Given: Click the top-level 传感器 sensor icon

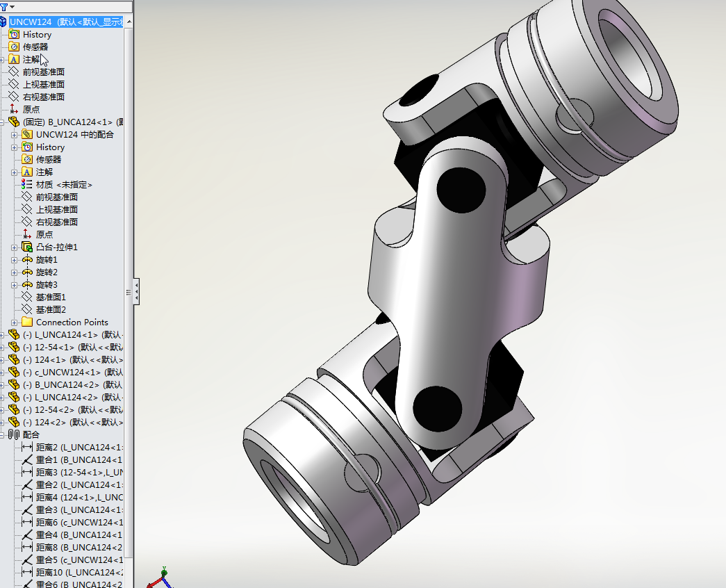Looking at the screenshot, I should [15, 47].
